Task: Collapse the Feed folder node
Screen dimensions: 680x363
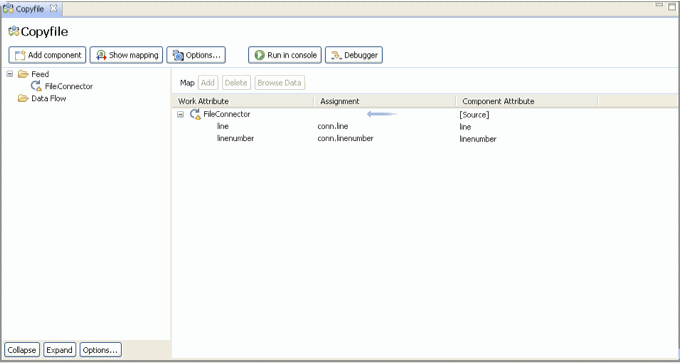Action: [x=10, y=74]
